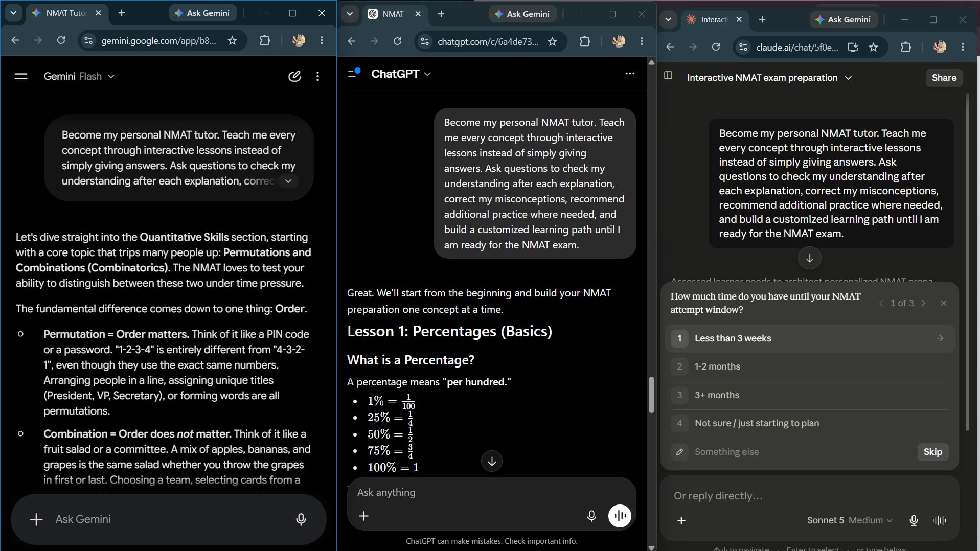Start a new Gemini chat with pencil icon

294,76
